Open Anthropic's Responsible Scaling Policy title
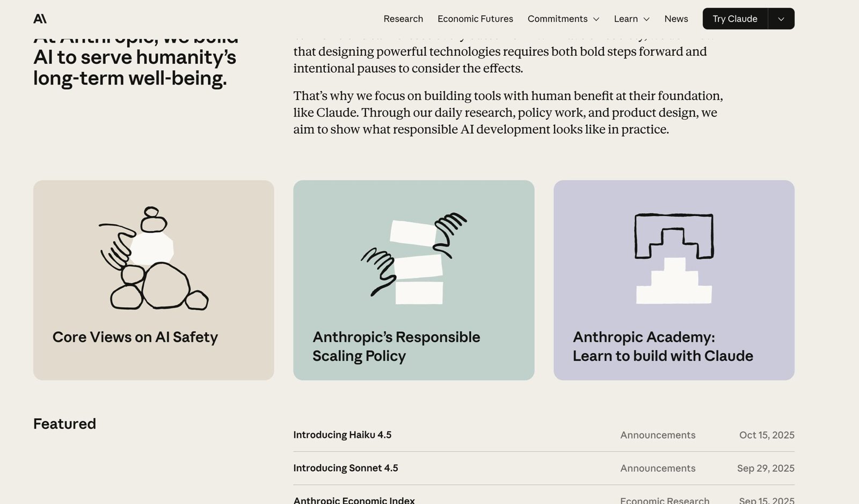 [396, 346]
